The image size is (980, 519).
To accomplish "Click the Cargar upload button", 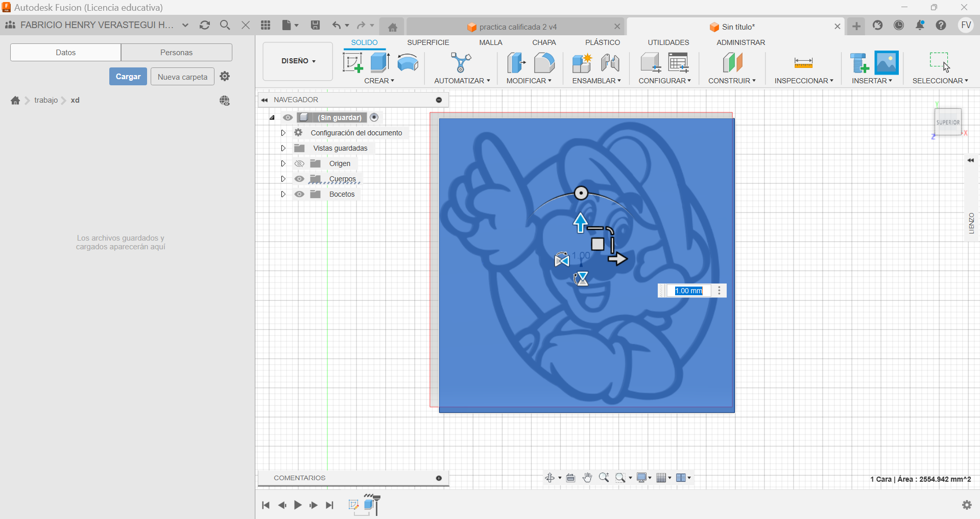I will pyautogui.click(x=128, y=77).
